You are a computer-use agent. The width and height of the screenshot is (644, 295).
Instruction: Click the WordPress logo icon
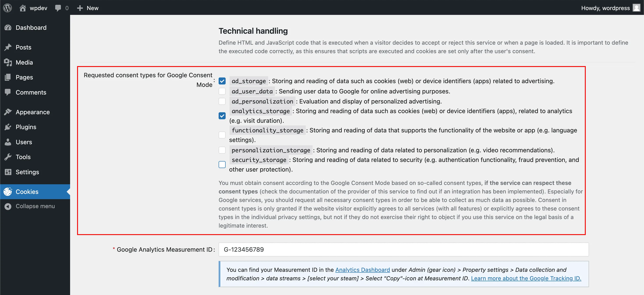(x=7, y=8)
